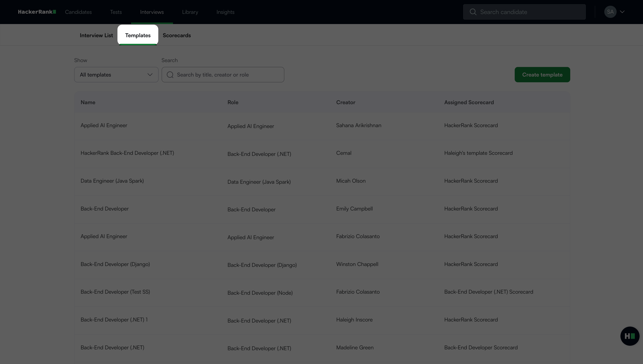Open the All templates dropdown

[116, 75]
